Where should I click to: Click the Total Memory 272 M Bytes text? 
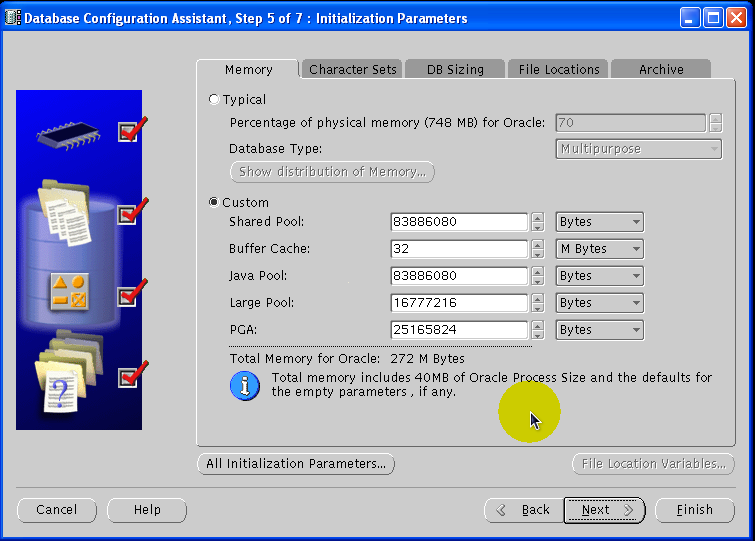347,359
